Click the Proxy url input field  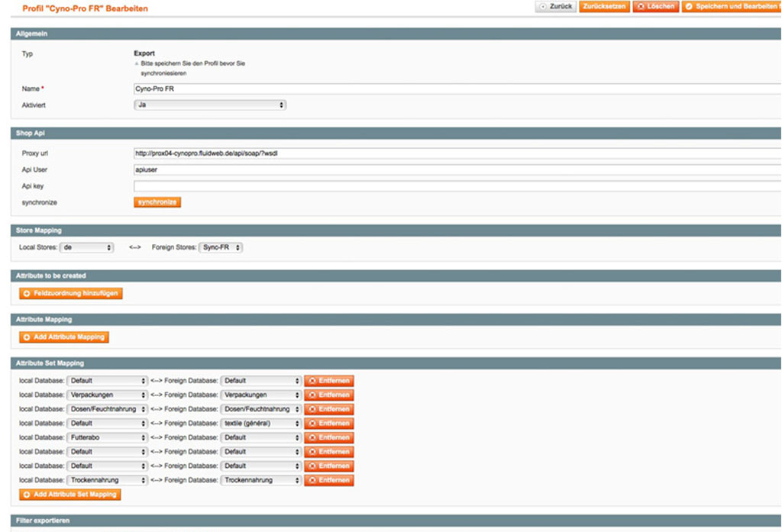(305, 153)
